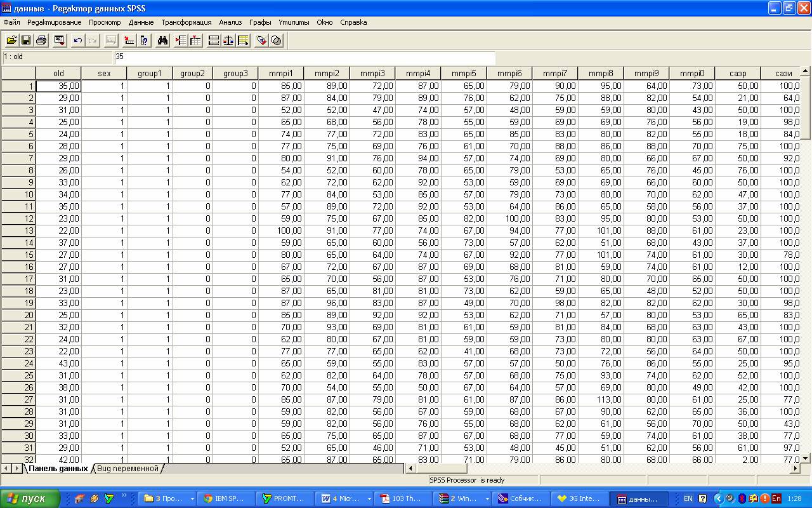Click the vertical scrollbar up arrow
This screenshot has height=508, width=812.
(x=806, y=72)
